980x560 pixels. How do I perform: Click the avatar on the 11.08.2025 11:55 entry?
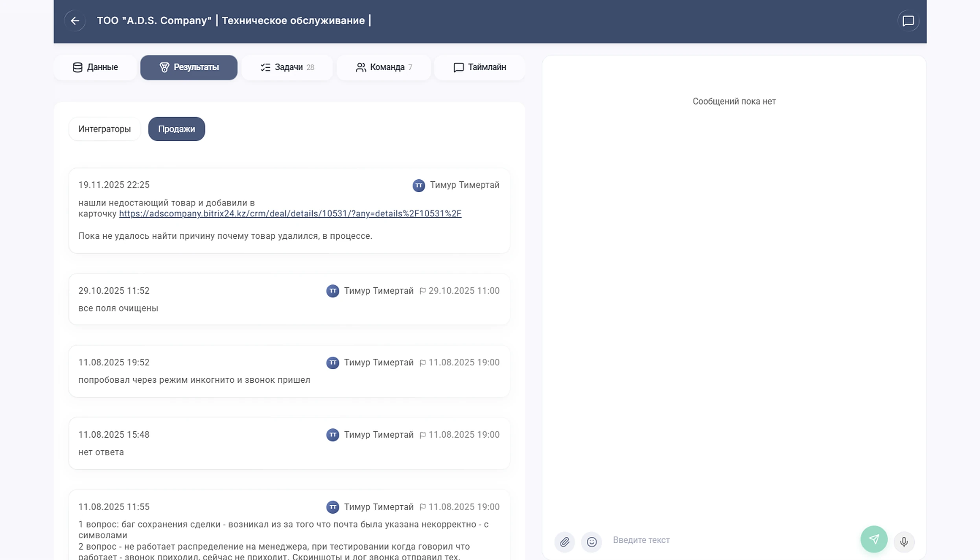[x=333, y=507]
